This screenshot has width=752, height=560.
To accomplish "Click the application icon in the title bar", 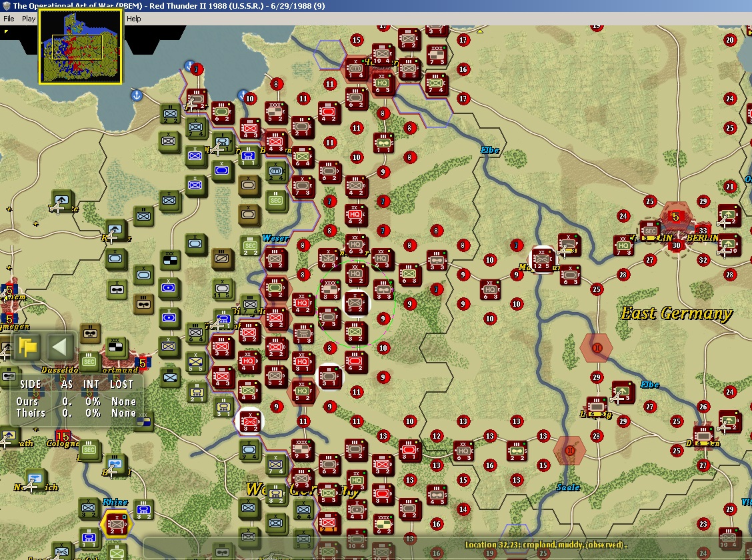I will [6, 6].
